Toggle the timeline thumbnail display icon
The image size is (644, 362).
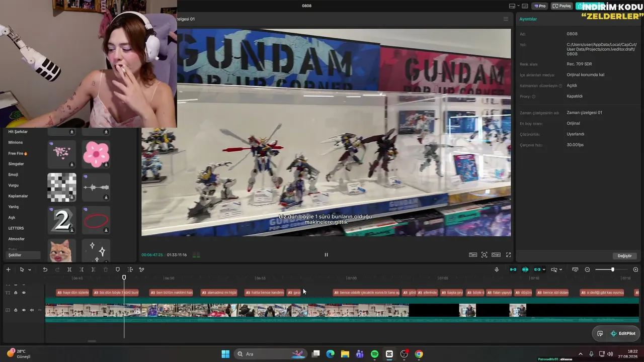click(575, 269)
